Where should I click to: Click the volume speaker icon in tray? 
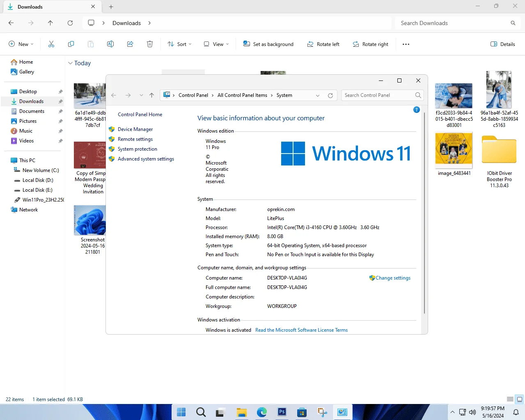472,412
